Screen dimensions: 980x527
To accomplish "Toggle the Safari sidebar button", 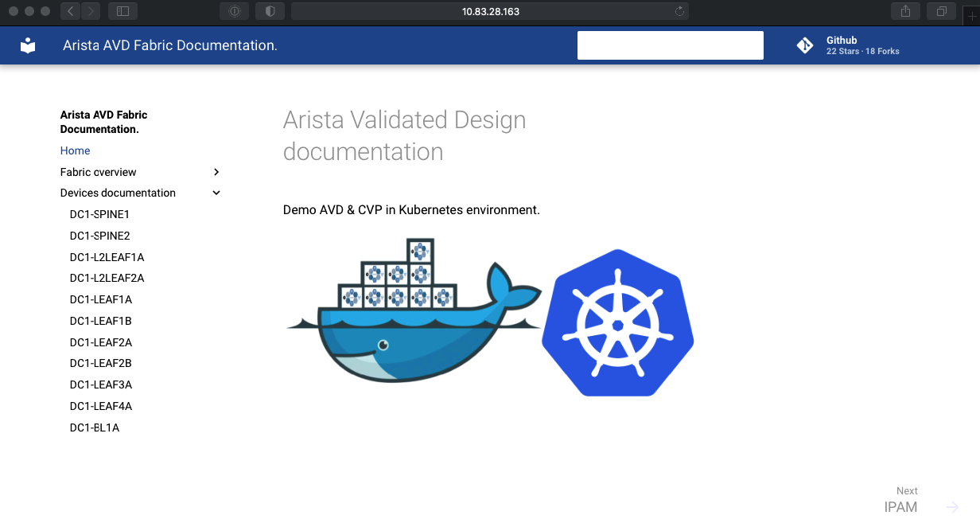I will [x=122, y=11].
